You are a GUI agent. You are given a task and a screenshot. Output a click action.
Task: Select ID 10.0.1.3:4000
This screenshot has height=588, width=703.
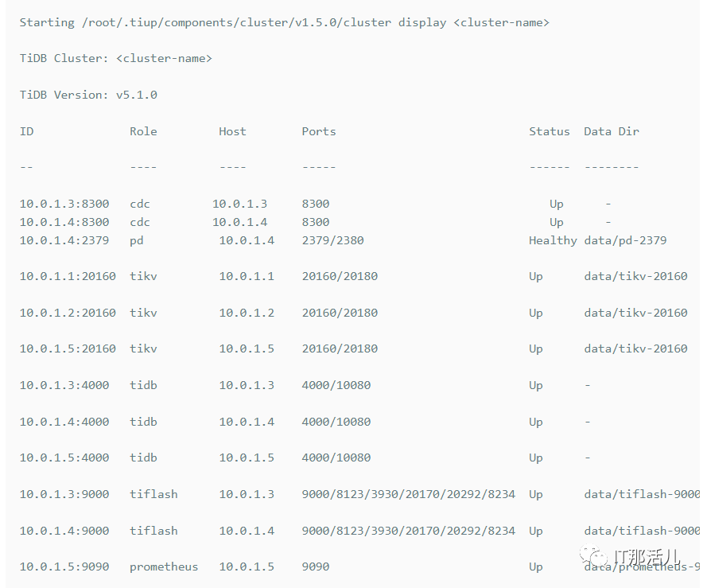point(64,385)
